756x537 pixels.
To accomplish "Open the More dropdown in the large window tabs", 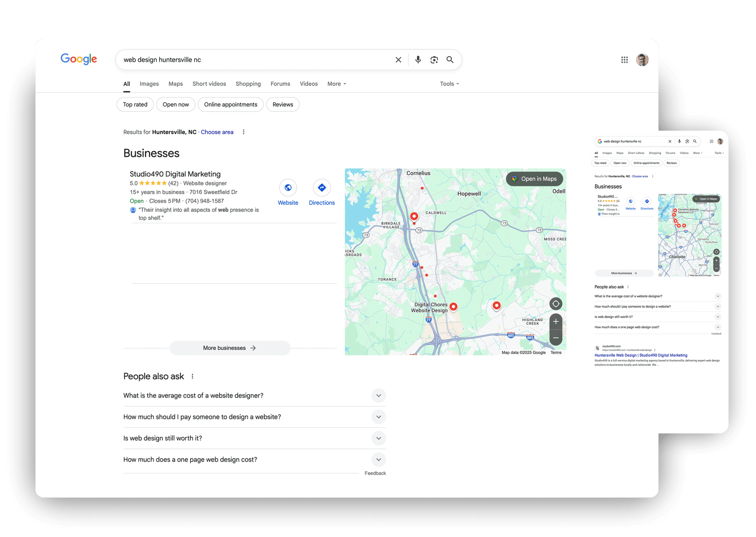I will (x=337, y=84).
